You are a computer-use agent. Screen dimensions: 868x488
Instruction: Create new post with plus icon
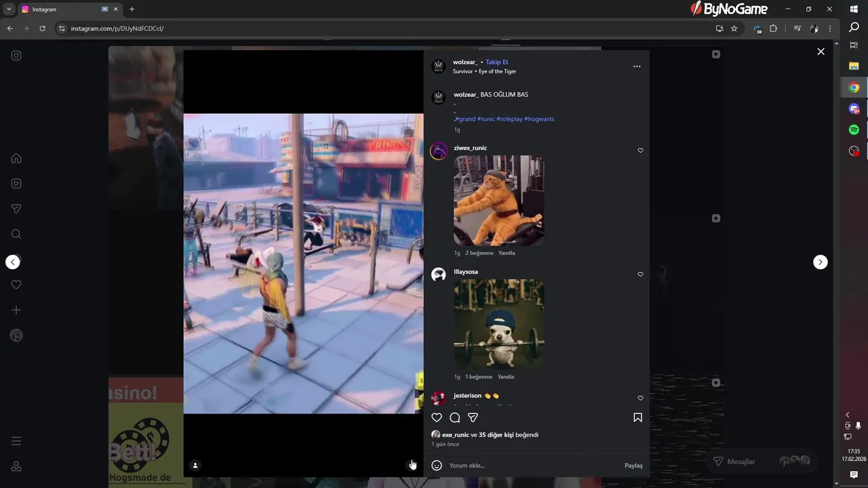[x=16, y=310]
